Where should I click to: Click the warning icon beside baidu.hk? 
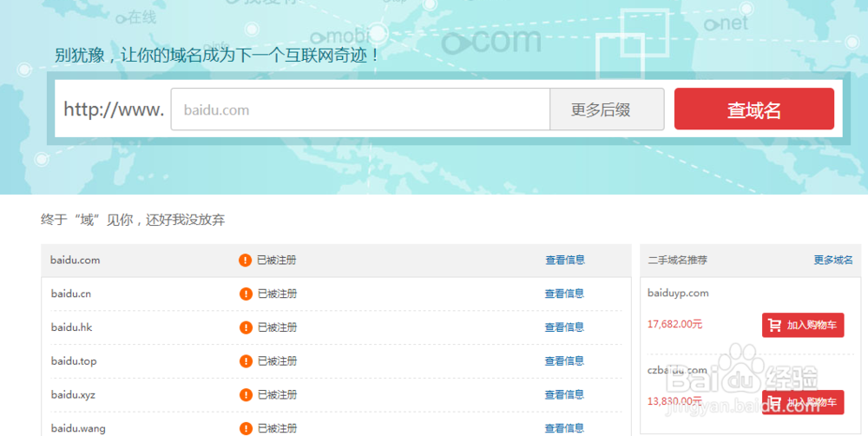[246, 328]
